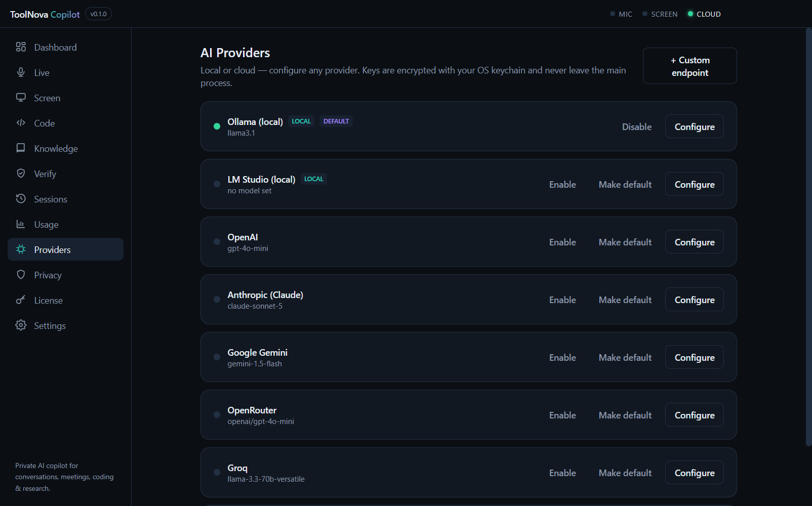Click the Knowledge book icon in sidebar
Screen dimensions: 812x506
pyautogui.click(x=21, y=148)
